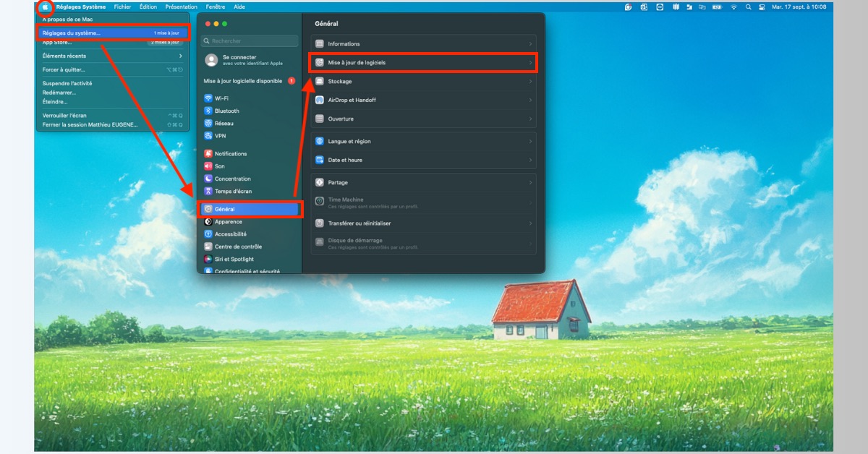Click the menu bar date and time
This screenshot has width=868, height=454.
[x=799, y=7]
